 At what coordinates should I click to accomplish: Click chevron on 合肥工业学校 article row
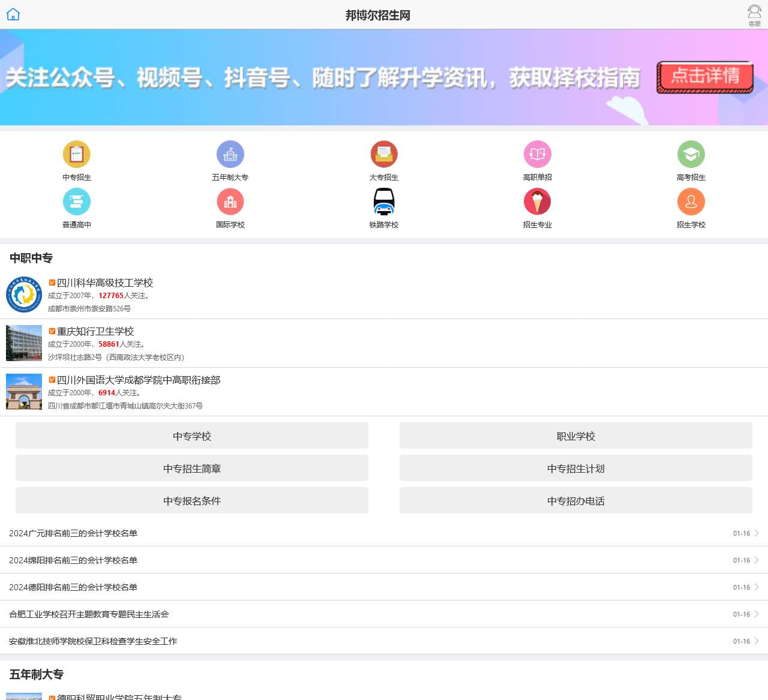point(757,614)
